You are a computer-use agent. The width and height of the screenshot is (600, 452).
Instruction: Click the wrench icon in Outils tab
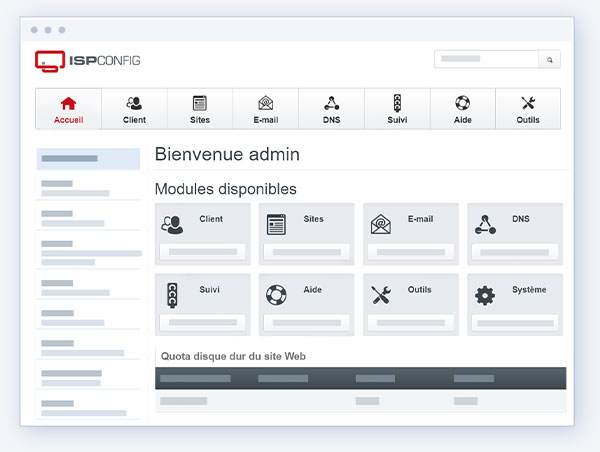tap(528, 103)
